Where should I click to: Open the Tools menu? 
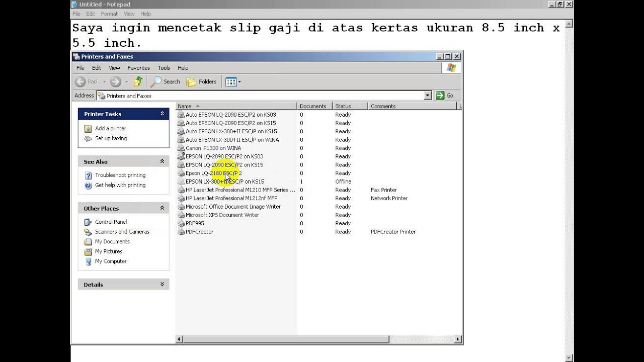pos(164,68)
